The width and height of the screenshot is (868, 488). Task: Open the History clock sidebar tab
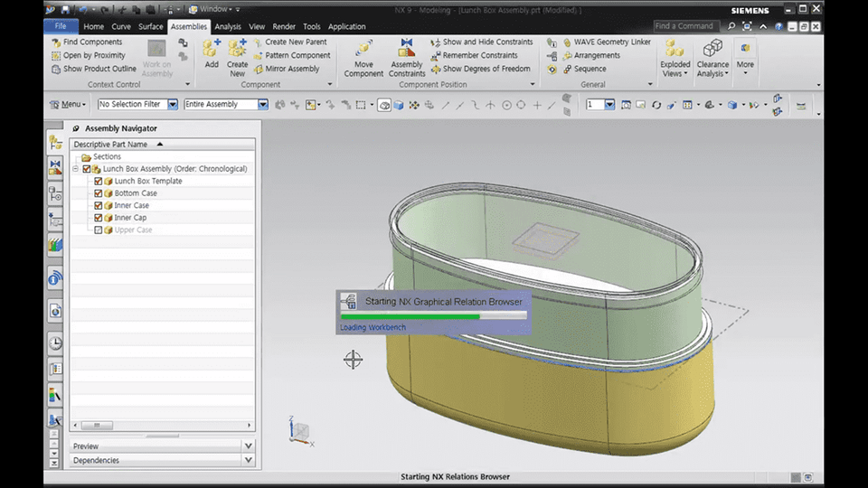click(x=55, y=343)
